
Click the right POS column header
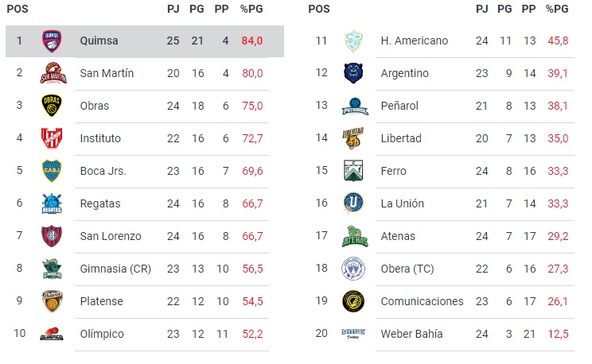click(x=318, y=9)
